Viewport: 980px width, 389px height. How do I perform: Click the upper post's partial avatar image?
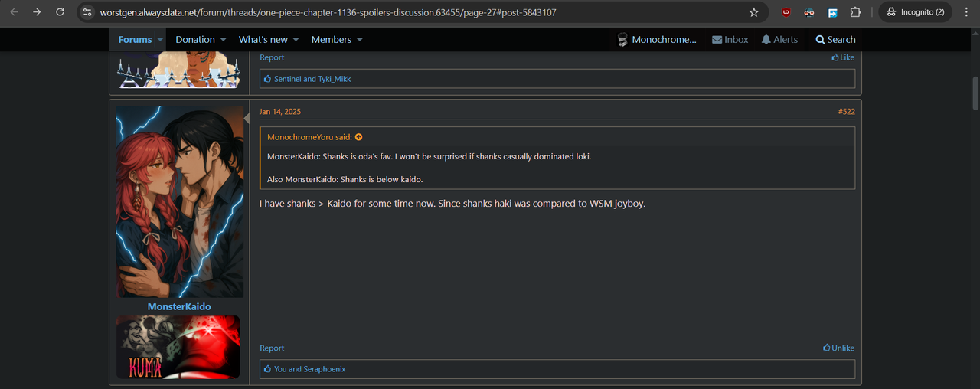179,70
